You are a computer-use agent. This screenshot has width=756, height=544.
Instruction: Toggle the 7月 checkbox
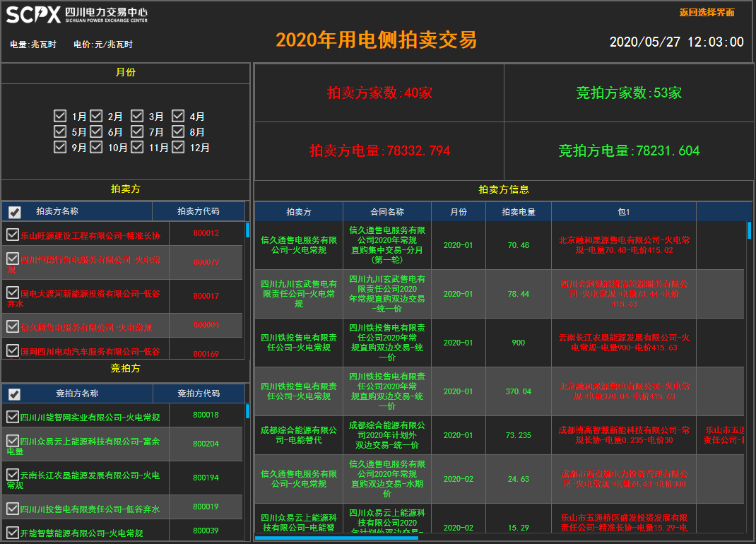click(137, 131)
